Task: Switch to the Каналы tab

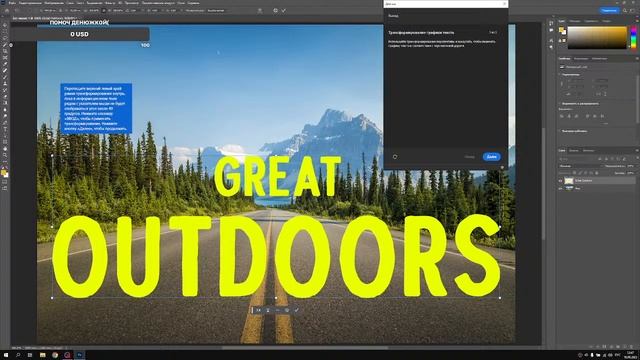Action: click(x=574, y=151)
